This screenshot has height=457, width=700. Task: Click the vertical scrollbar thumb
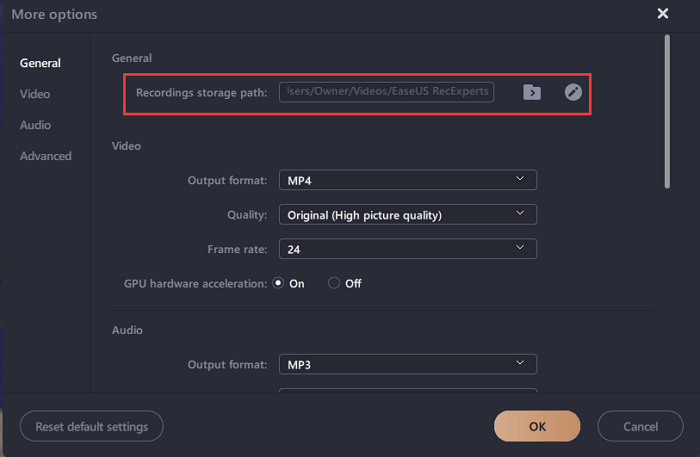point(666,110)
